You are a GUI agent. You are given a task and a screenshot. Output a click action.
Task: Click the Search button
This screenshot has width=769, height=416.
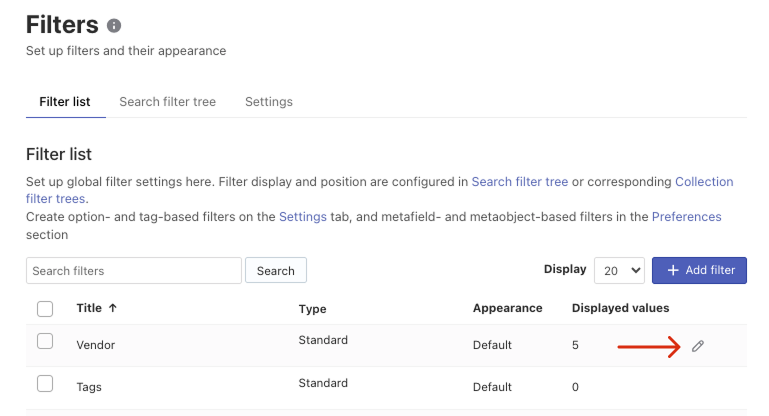pos(276,270)
